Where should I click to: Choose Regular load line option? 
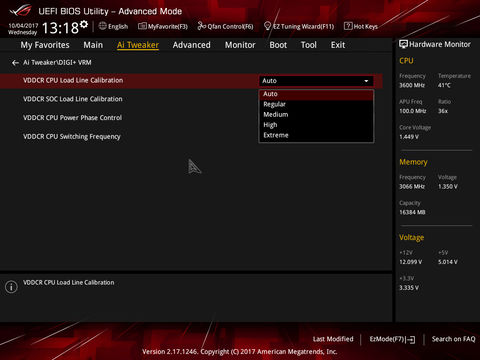[x=316, y=104]
